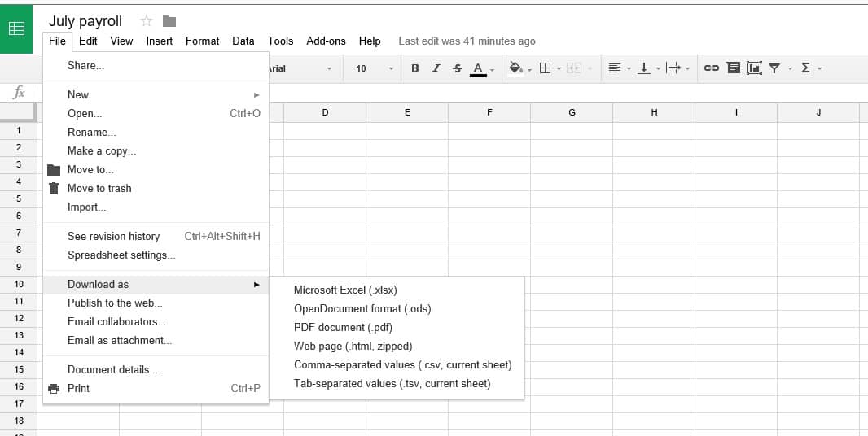The width and height of the screenshot is (868, 436).
Task: Open the Data menu
Action: (x=243, y=41)
